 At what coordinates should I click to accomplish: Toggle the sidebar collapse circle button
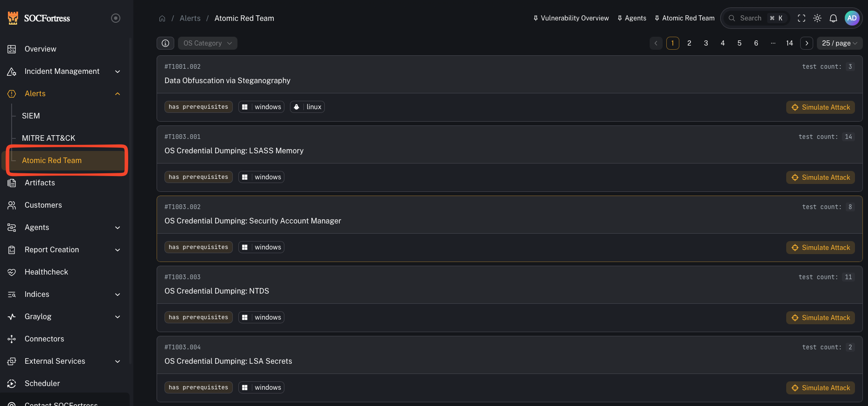point(116,18)
